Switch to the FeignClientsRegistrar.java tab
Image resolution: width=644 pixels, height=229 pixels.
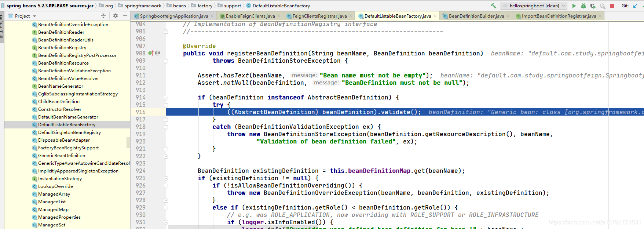[x=319, y=16]
